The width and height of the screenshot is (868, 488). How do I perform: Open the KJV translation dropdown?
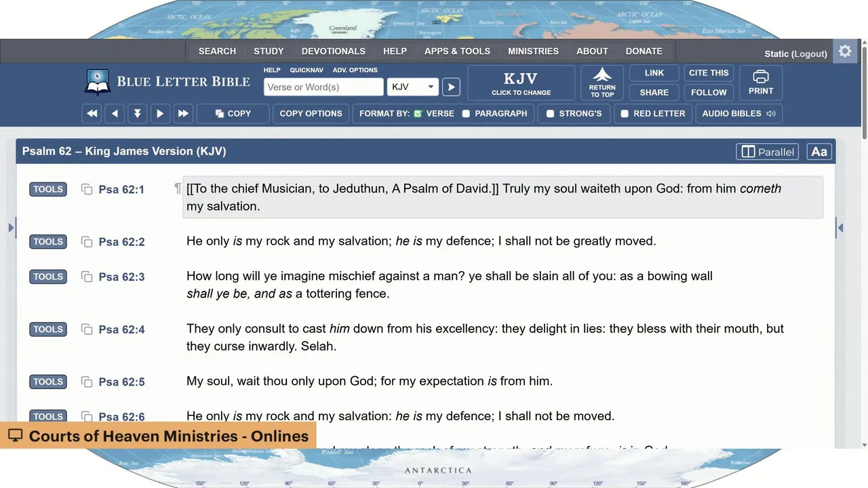(x=413, y=87)
